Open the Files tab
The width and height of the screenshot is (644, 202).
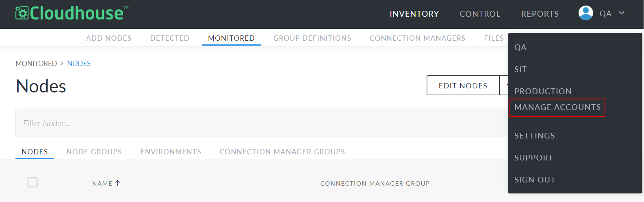494,38
